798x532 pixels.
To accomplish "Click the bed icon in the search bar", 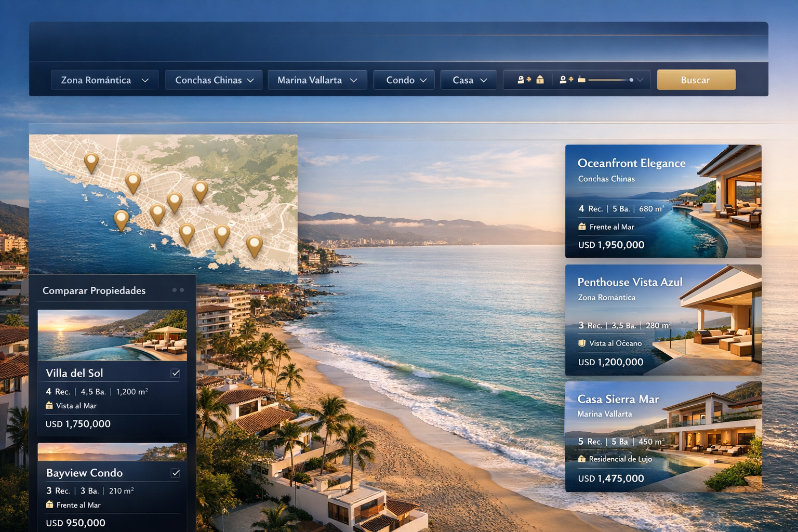I will 582,79.
